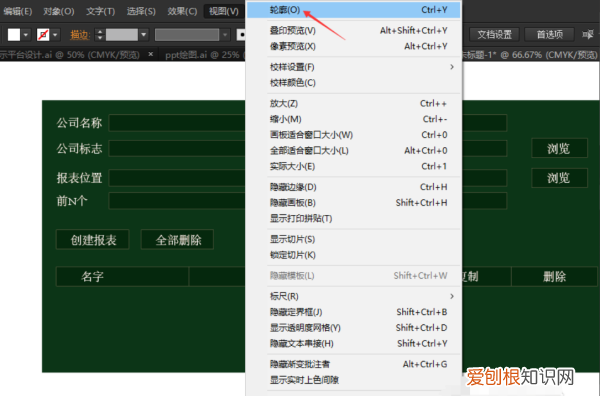Click the 首选项 preferences button
The width and height of the screenshot is (600, 396).
549,35
